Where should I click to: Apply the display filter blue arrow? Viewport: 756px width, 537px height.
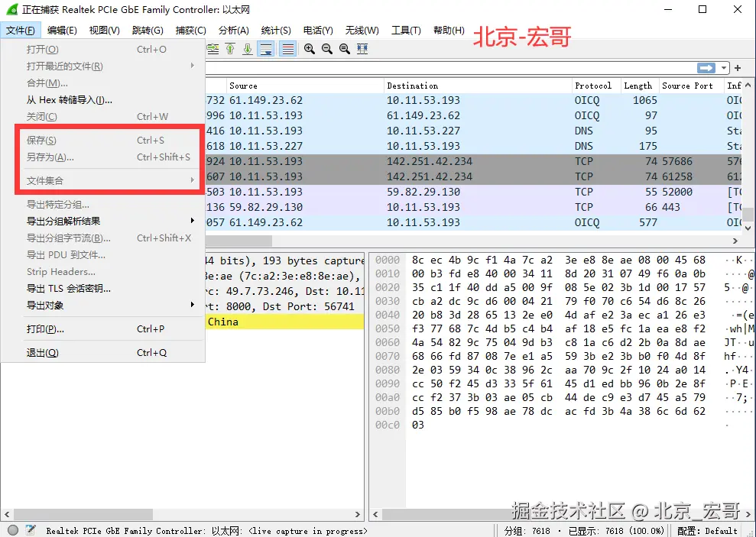706,68
